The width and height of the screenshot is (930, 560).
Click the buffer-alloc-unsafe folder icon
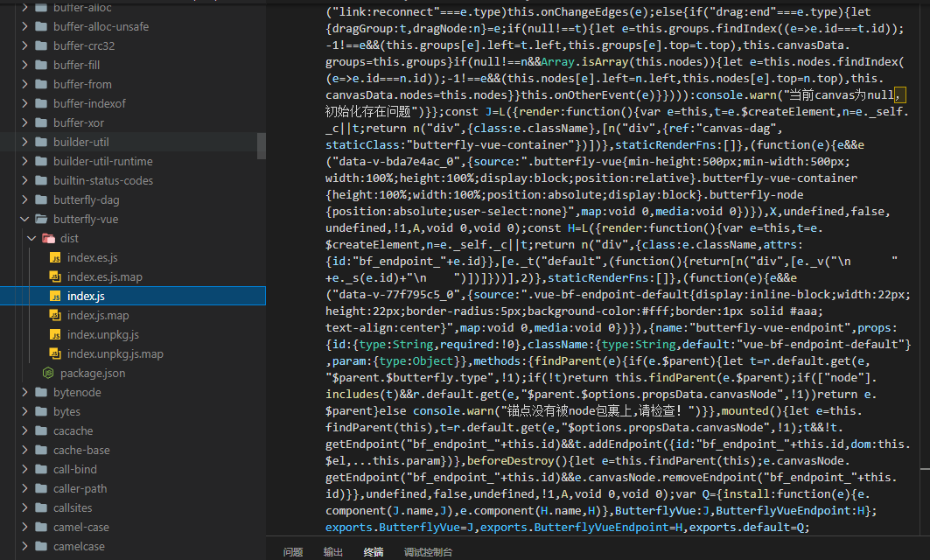pyautogui.click(x=41, y=27)
